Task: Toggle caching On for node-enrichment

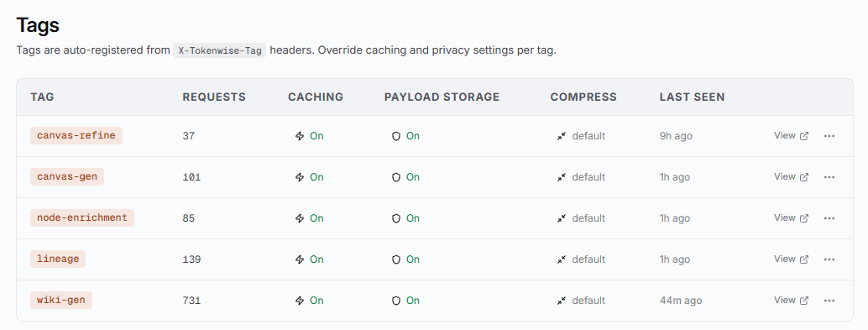Action: pyautogui.click(x=310, y=218)
